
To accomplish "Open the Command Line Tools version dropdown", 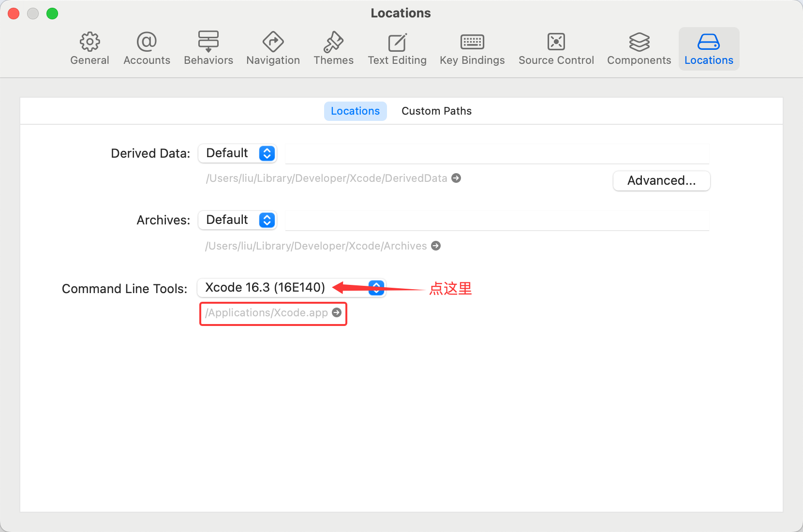I will [291, 288].
